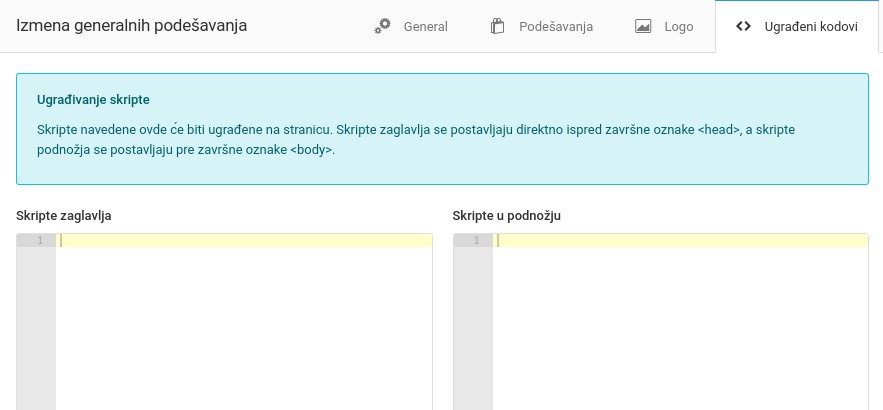Screen dimensions: 883x410
Task: Open the General tab
Action: point(412,26)
